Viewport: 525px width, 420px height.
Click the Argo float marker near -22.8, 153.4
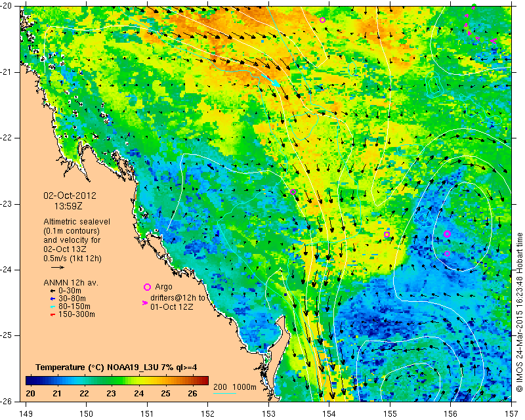click(293, 192)
